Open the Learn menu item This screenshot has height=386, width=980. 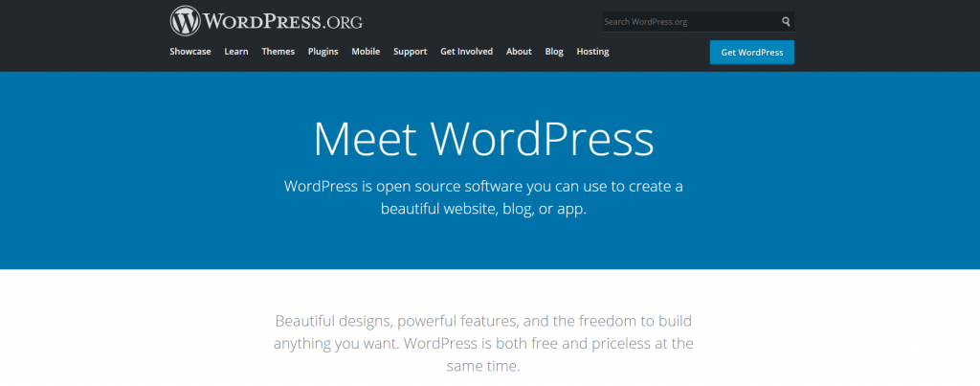tap(236, 52)
